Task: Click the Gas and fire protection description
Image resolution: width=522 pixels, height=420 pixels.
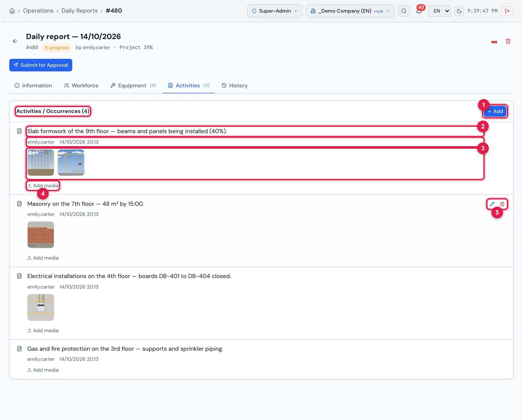Action: click(125, 349)
